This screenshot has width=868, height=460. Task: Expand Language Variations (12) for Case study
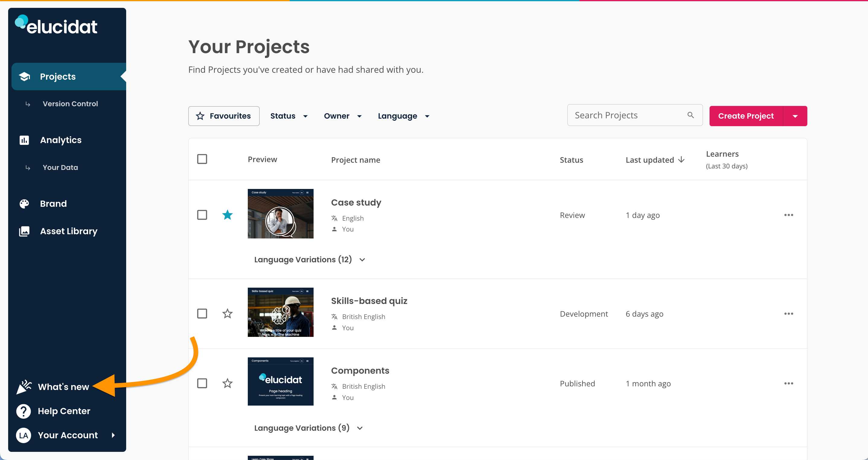pyautogui.click(x=310, y=260)
